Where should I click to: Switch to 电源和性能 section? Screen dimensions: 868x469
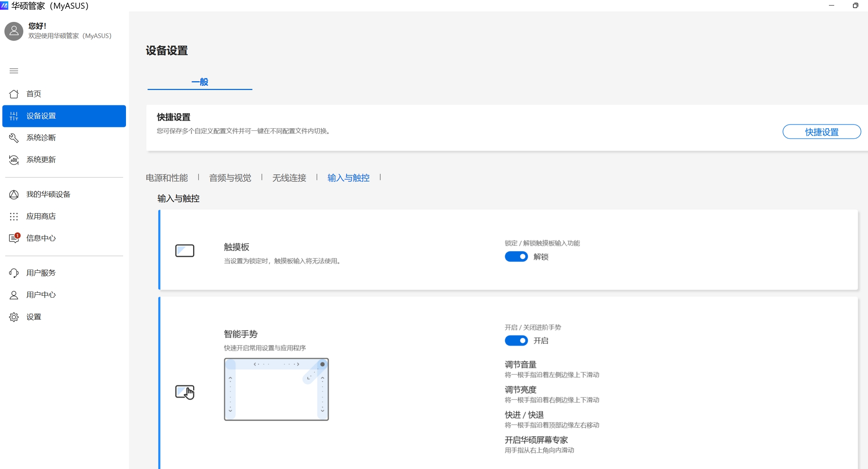[167, 178]
